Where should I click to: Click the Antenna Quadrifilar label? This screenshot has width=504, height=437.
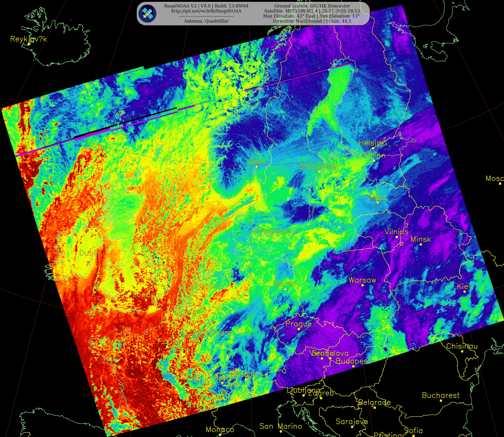(206, 21)
